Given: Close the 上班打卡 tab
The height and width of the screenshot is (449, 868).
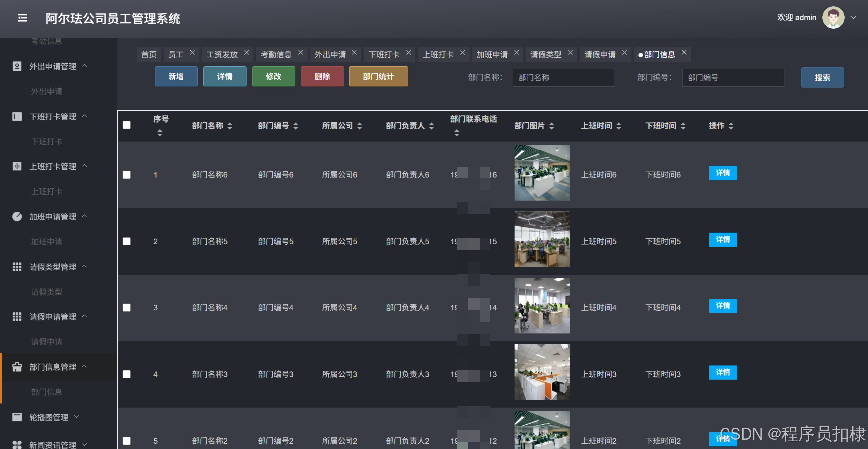Looking at the screenshot, I should tap(463, 52).
